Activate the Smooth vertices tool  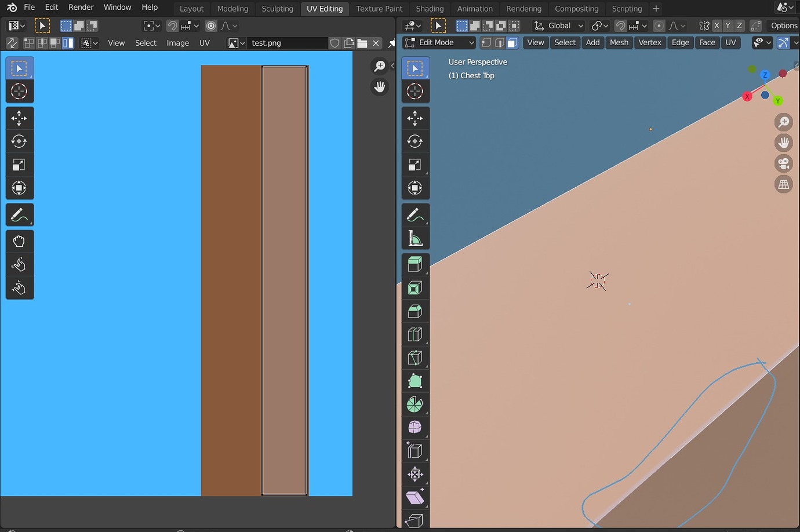(415, 427)
